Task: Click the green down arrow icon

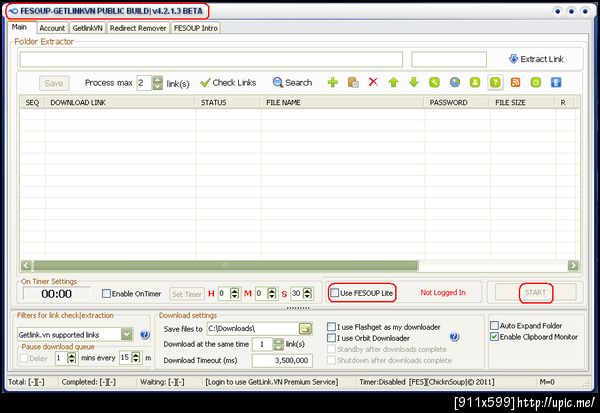Action: [x=414, y=82]
